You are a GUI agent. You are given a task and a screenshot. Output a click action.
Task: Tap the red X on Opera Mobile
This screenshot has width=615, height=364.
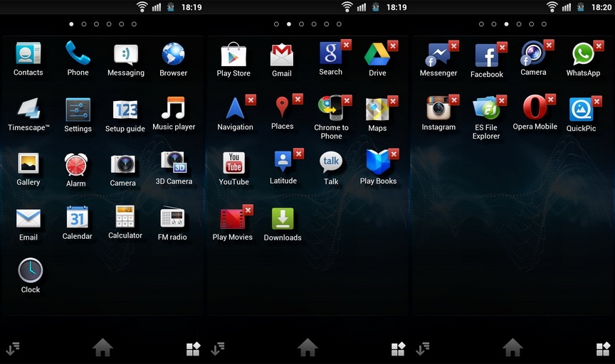[x=551, y=99]
